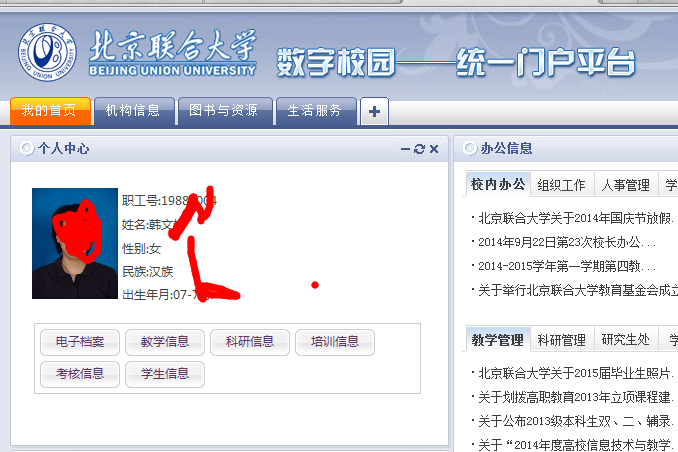
Task: Select the 校内办公 tab
Action: (498, 185)
